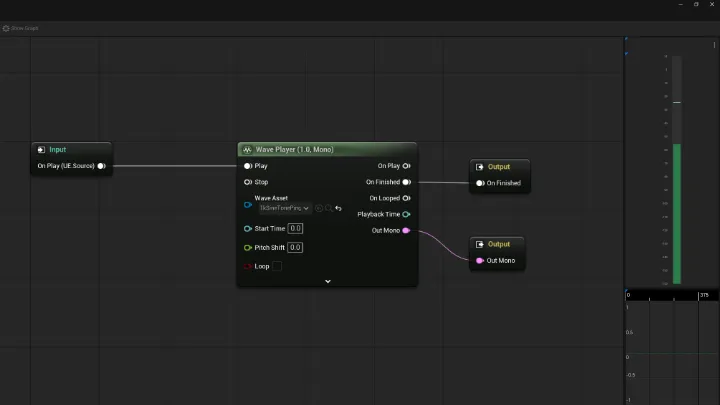Click the On Play (UE.Source) output pin
Viewport: 720px width, 405px height.
[x=101, y=166]
